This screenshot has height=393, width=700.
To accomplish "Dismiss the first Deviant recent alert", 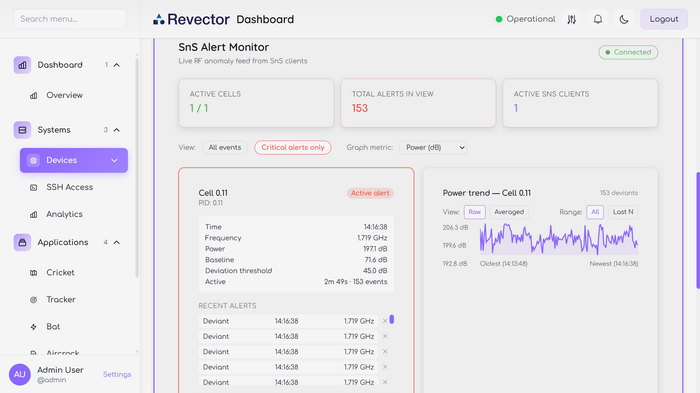I will [385, 321].
